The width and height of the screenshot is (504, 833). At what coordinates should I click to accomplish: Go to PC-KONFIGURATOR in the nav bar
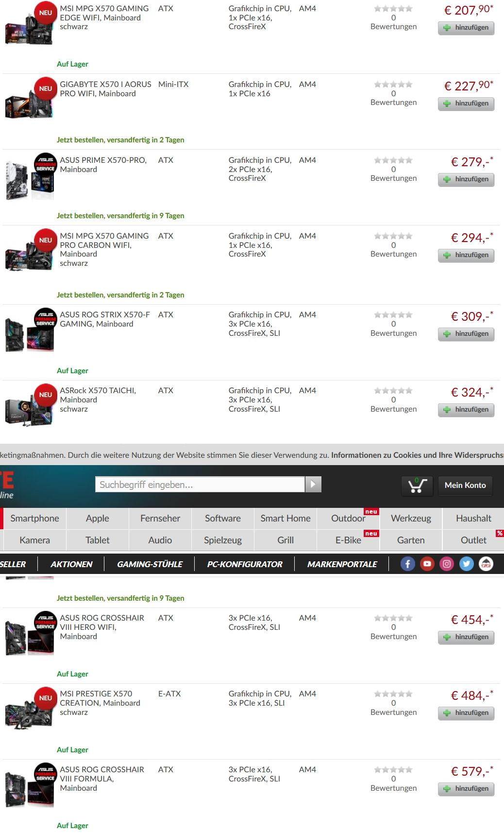click(245, 564)
